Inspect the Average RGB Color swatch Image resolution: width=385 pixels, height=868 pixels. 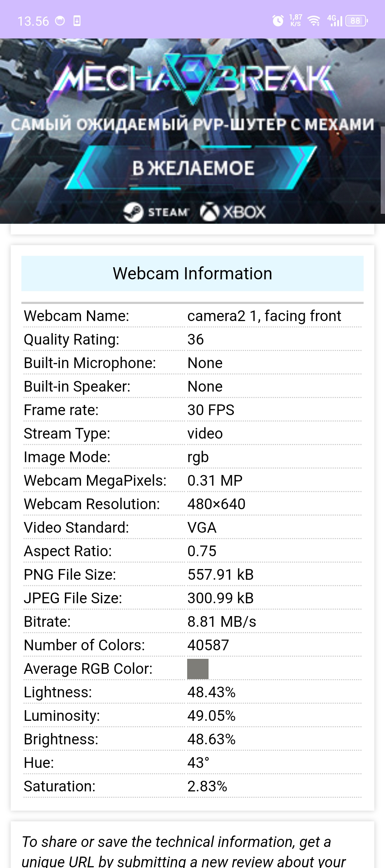[198, 668]
